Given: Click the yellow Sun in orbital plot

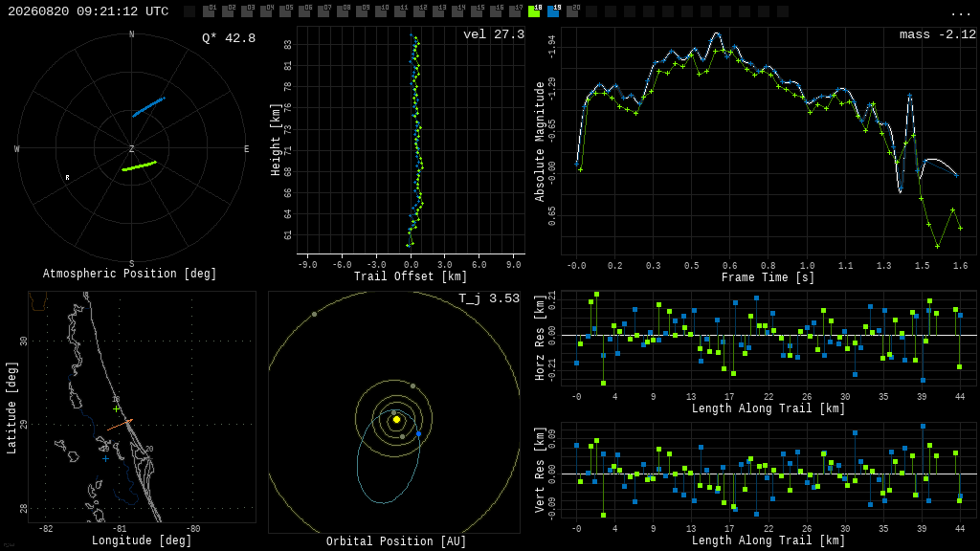Looking at the screenshot, I should pos(396,419).
